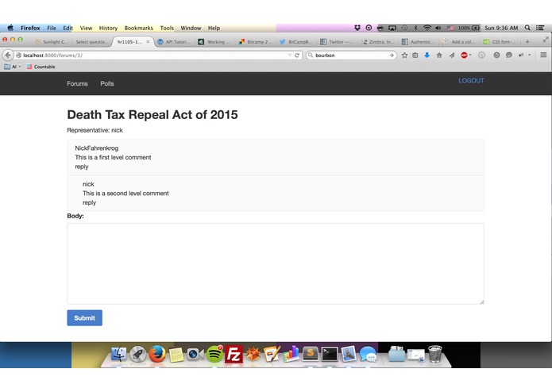
Task: Open Pages app in the dock
Action: (x=272, y=354)
